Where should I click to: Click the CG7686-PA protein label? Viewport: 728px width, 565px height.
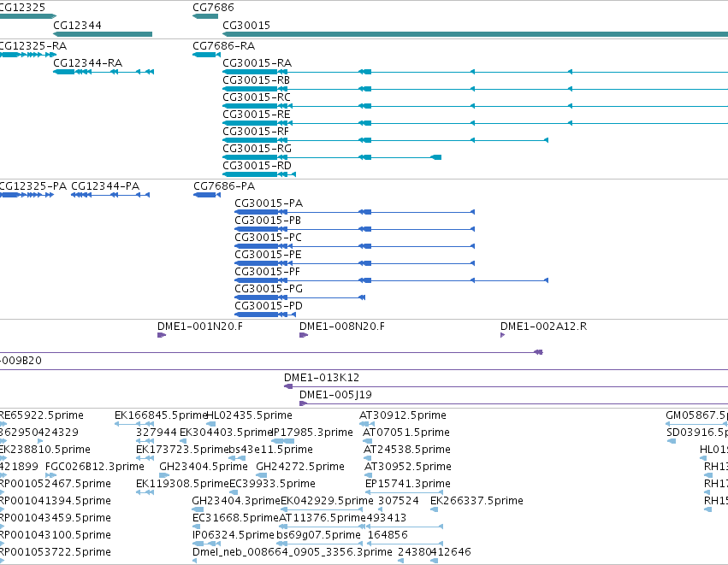tap(224, 186)
